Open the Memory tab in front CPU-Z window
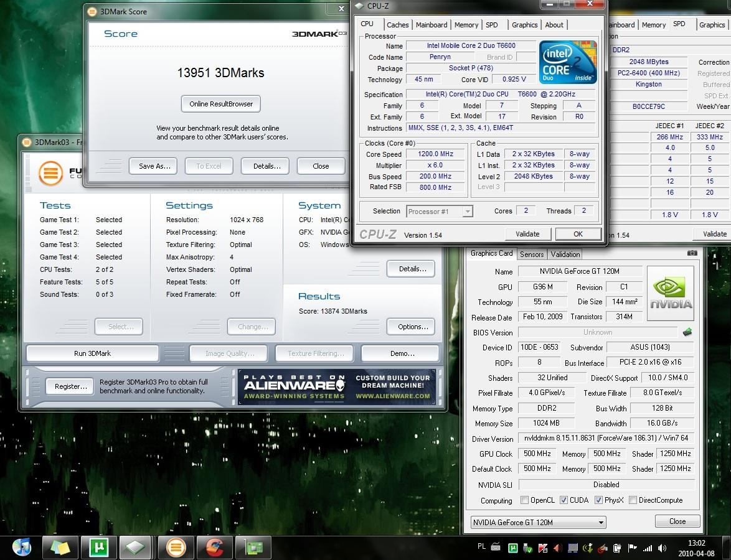 466,25
